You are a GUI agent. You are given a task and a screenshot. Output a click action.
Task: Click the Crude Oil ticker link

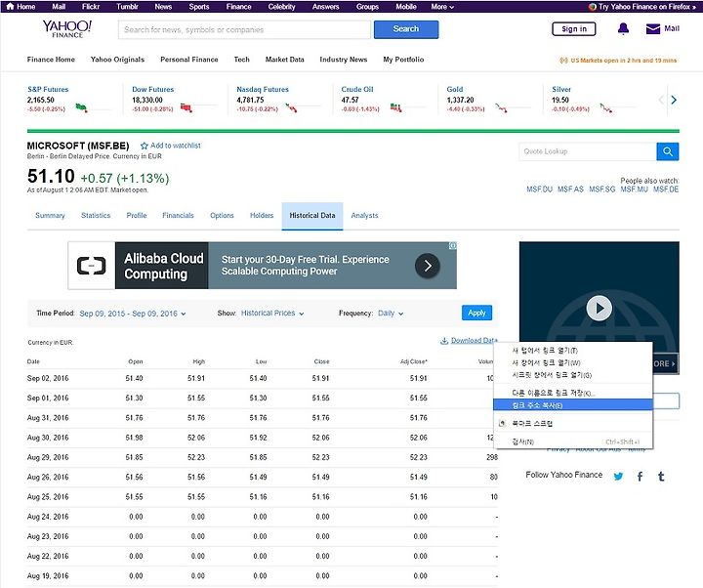coord(357,89)
